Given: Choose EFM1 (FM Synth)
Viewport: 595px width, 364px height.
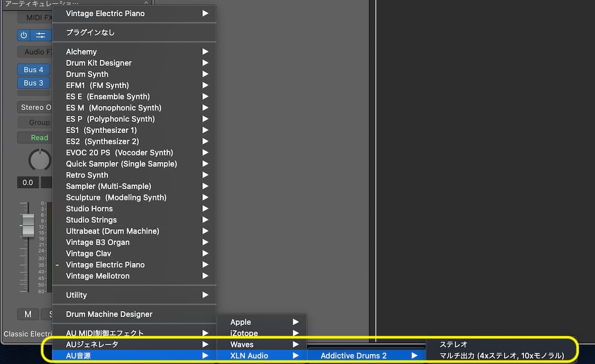Looking at the screenshot, I should point(135,85).
